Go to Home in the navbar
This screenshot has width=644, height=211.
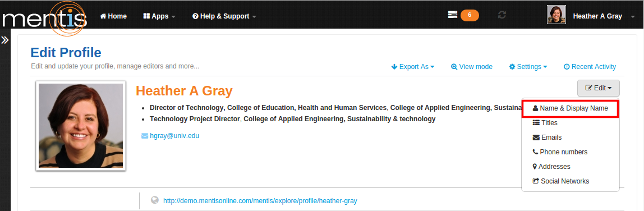coord(113,16)
